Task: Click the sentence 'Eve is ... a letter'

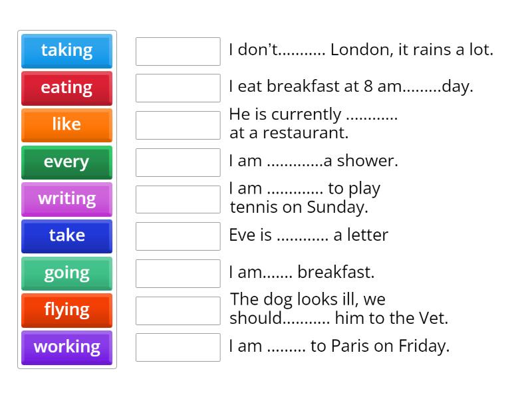Action: point(309,235)
